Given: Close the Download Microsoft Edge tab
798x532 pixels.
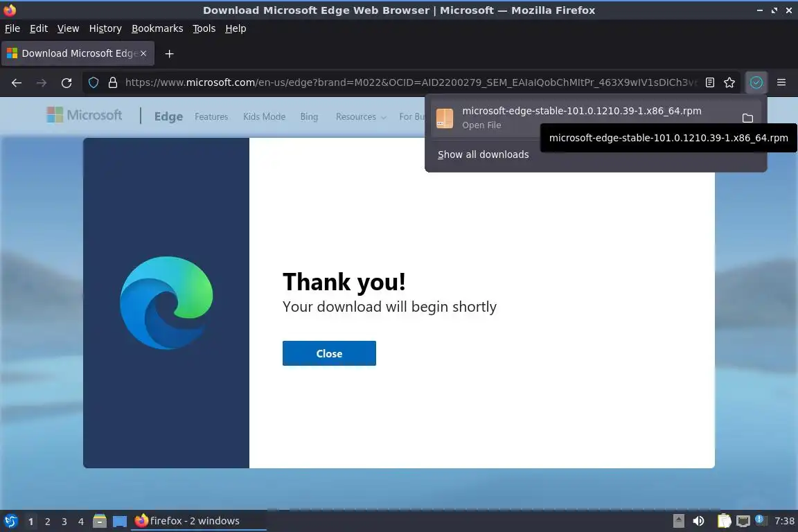Looking at the screenshot, I should (143, 53).
